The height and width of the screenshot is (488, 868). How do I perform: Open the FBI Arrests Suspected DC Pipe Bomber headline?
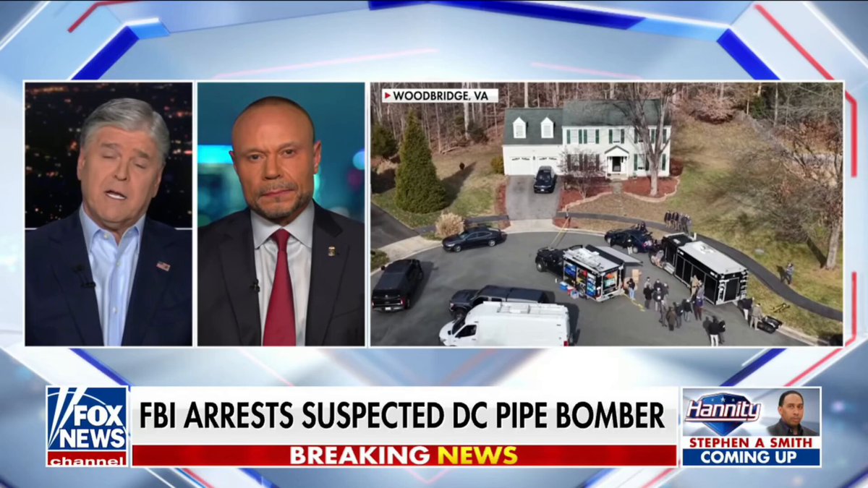tap(403, 415)
